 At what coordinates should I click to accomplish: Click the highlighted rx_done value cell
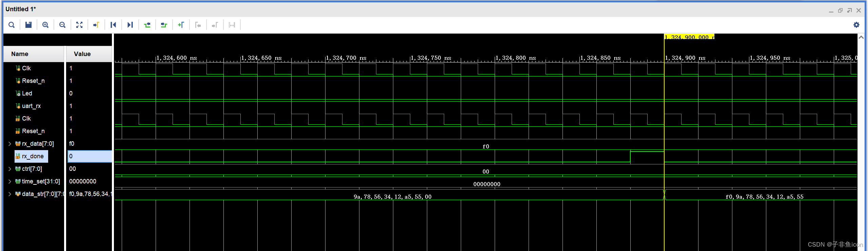pos(90,156)
